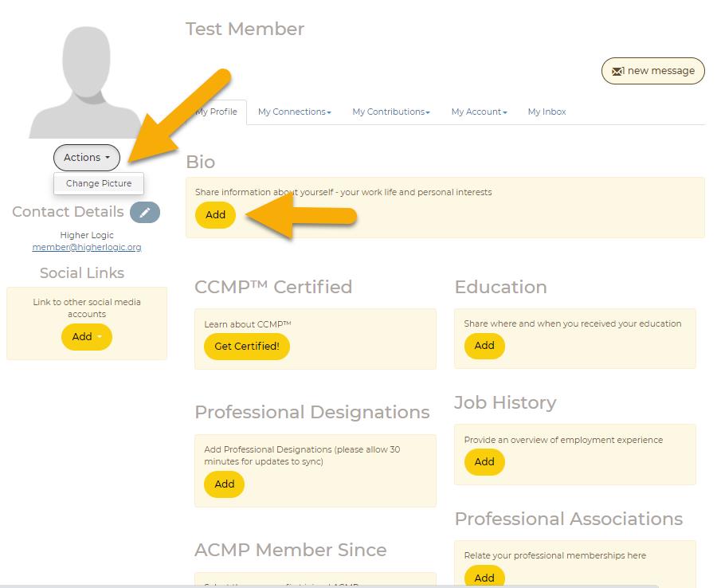Click the Get Certified! button under CCMP
This screenshot has width=717, height=588.
tap(246, 347)
